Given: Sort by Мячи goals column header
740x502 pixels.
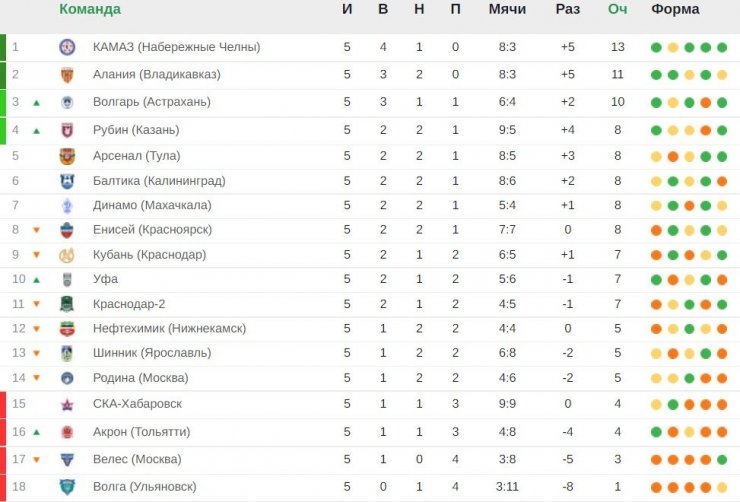Looking at the screenshot, I should [507, 9].
